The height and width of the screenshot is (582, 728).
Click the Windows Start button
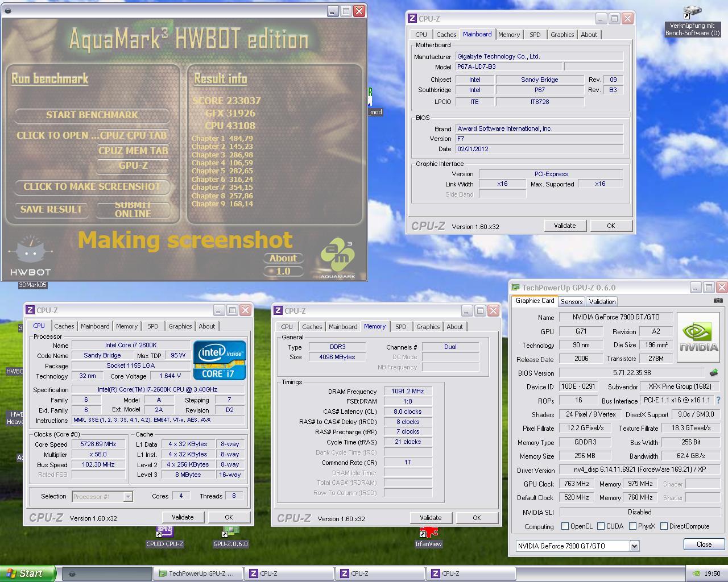pos(28,573)
